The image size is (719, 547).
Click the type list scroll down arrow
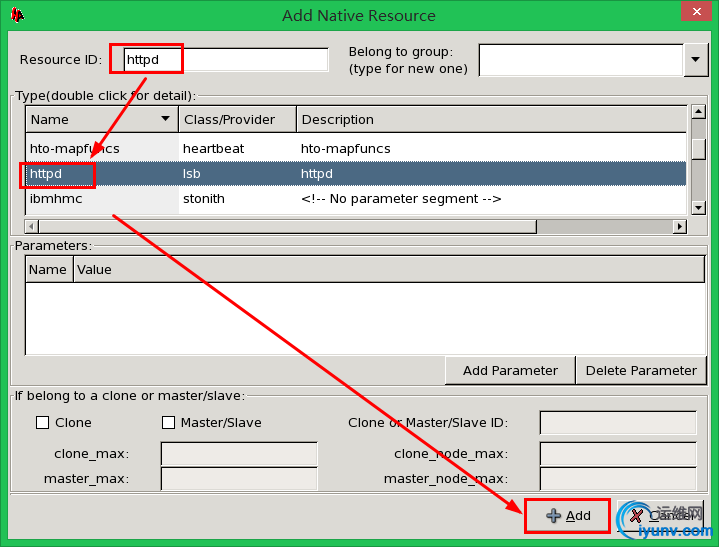(698, 208)
